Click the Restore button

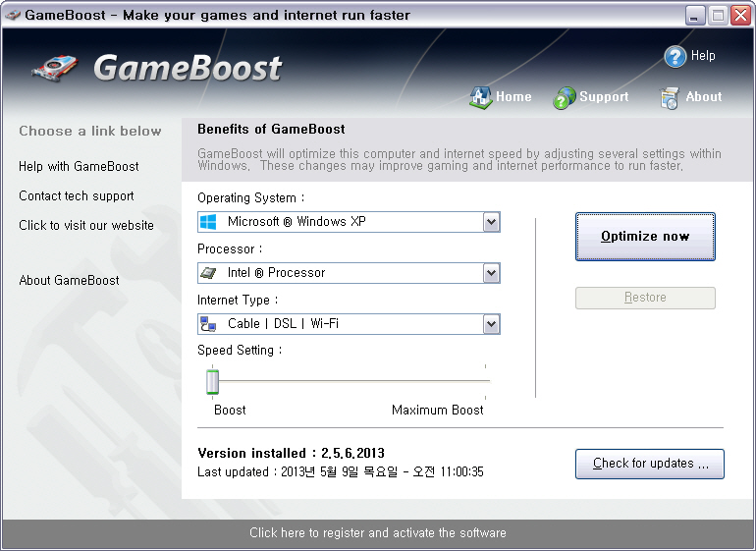coord(645,298)
